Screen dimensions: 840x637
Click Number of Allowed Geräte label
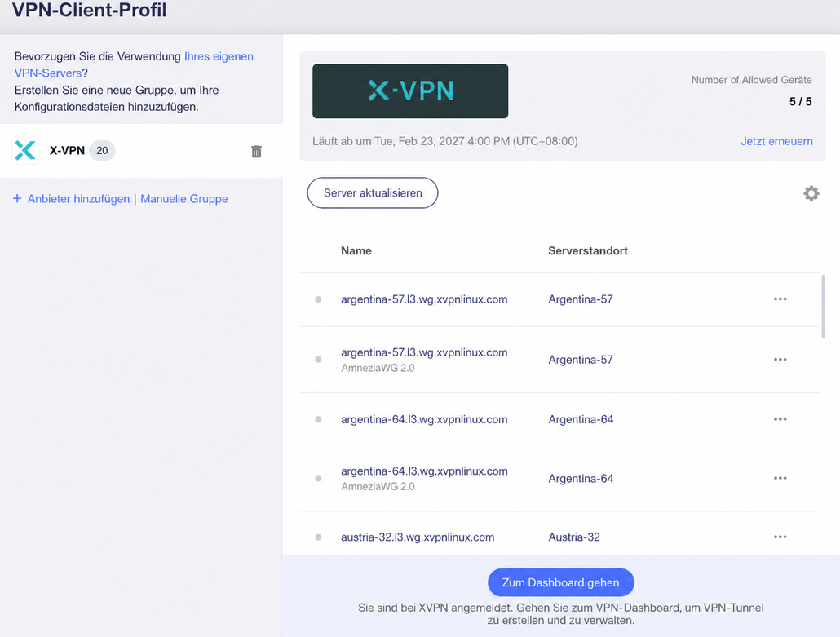coord(751,80)
